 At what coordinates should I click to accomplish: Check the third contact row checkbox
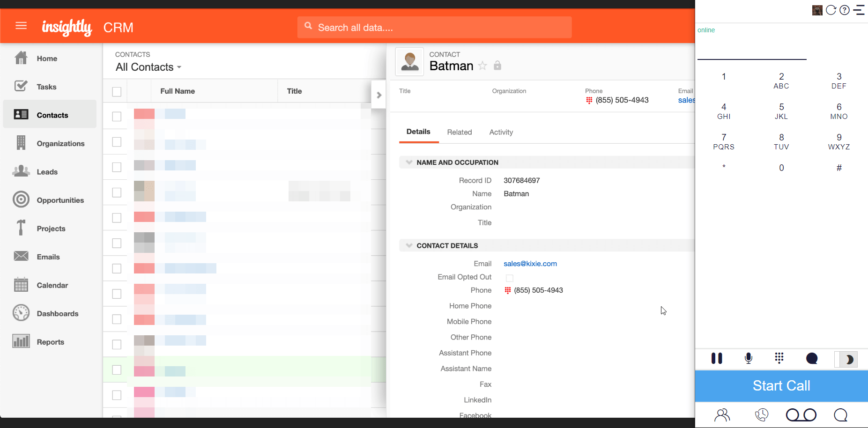point(117,167)
